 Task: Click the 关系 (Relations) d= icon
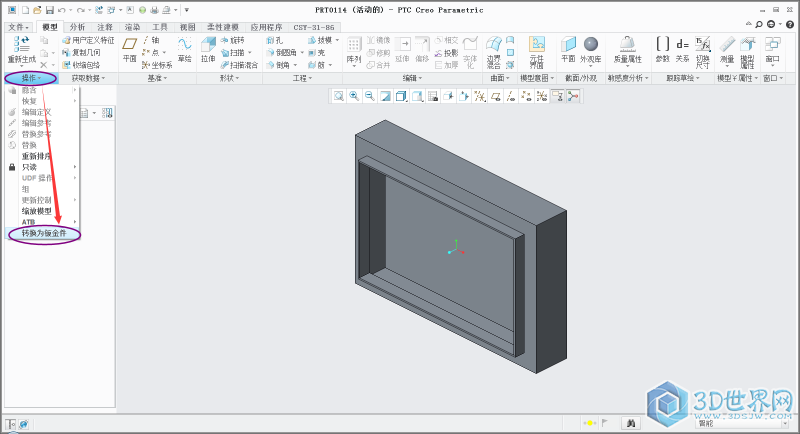[x=683, y=44]
